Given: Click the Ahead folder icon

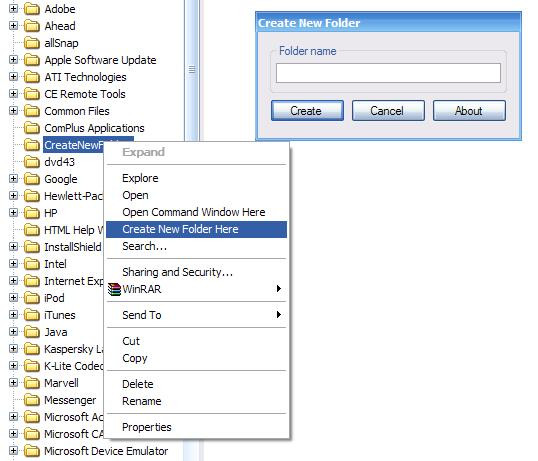Looking at the screenshot, I should click(32, 26).
